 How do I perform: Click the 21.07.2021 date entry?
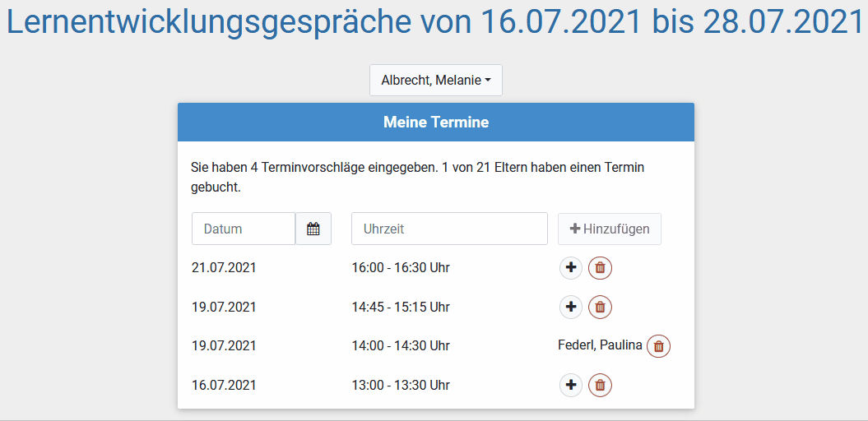(x=224, y=268)
